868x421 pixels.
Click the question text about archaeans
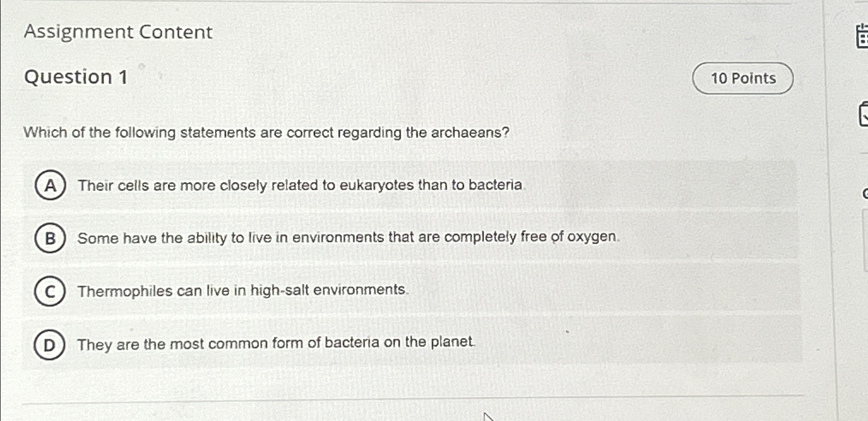tap(266, 133)
